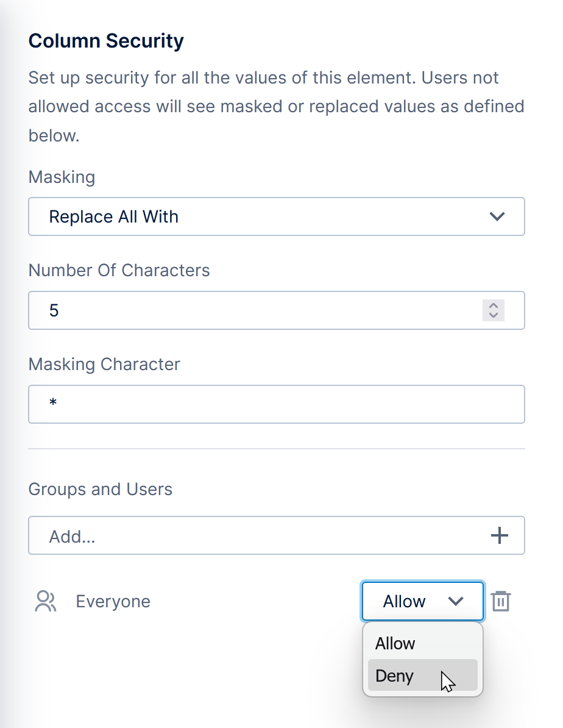Image resolution: width=563 pixels, height=728 pixels.
Task: Open the Masking dropdown chevron
Action: (497, 216)
